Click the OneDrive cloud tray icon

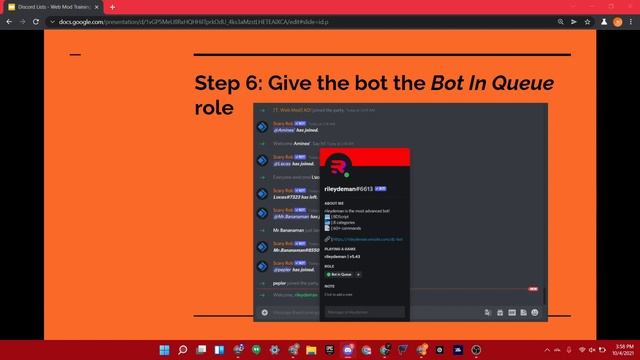[557, 350]
